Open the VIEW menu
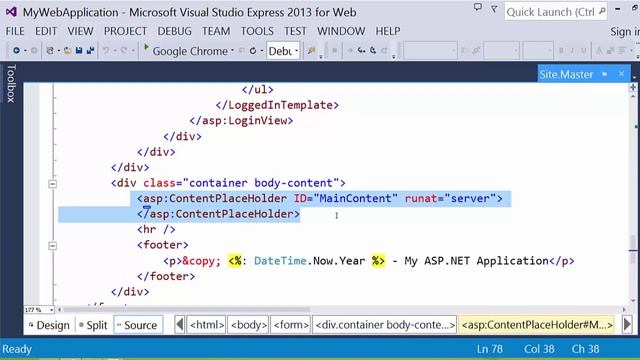Viewport: 640px width, 360px height. (x=80, y=31)
